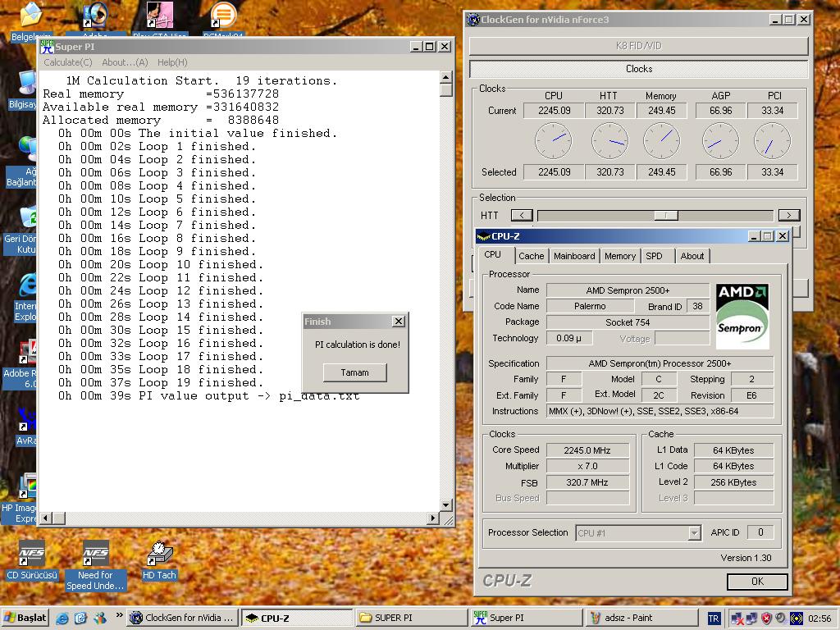The width and height of the screenshot is (840, 630).
Task: Open the About...(A) menu in Super PI
Action: [125, 62]
